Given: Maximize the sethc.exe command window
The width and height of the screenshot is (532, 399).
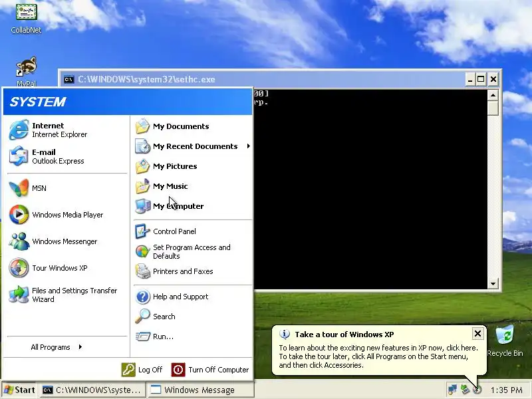Looking at the screenshot, I should [481, 79].
